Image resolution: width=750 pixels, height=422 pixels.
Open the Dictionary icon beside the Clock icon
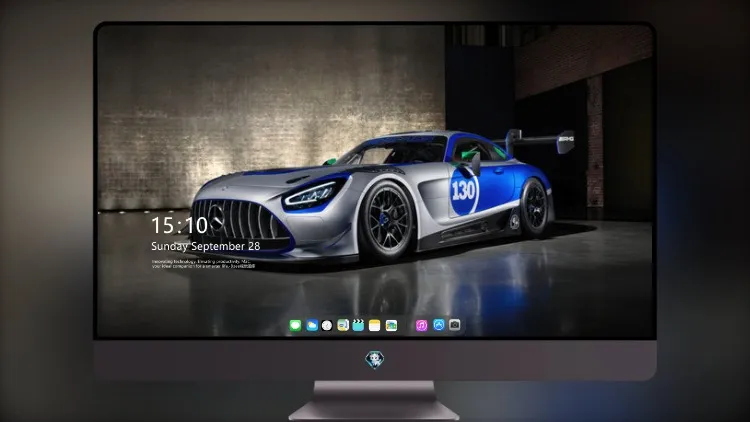pyautogui.click(x=343, y=325)
